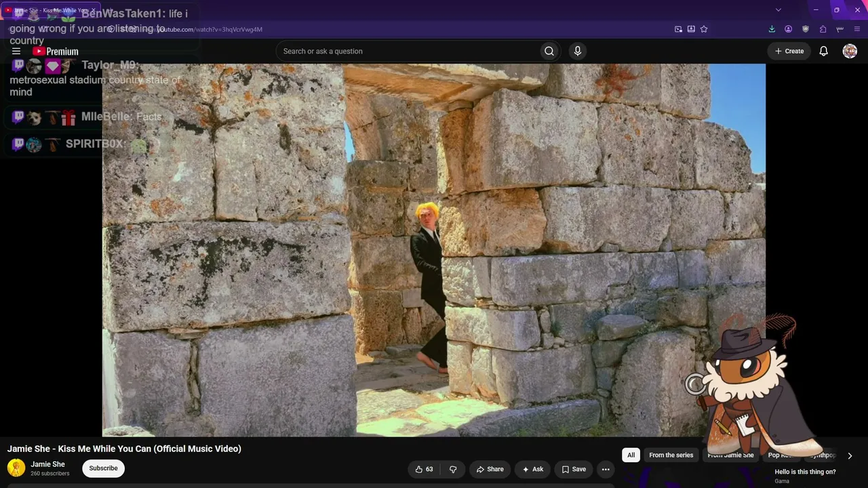This screenshot has height=488, width=868.
Task: Click the search magnifier button
Action: pyautogui.click(x=549, y=51)
